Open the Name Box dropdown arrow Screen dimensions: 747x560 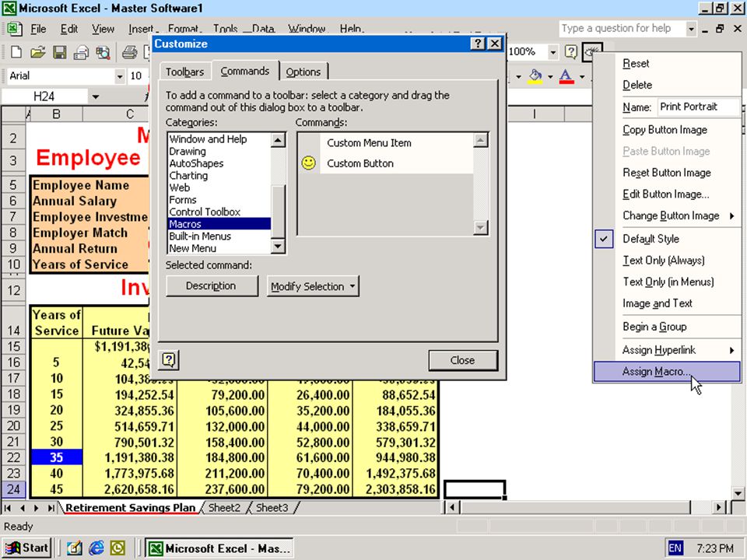pos(95,96)
